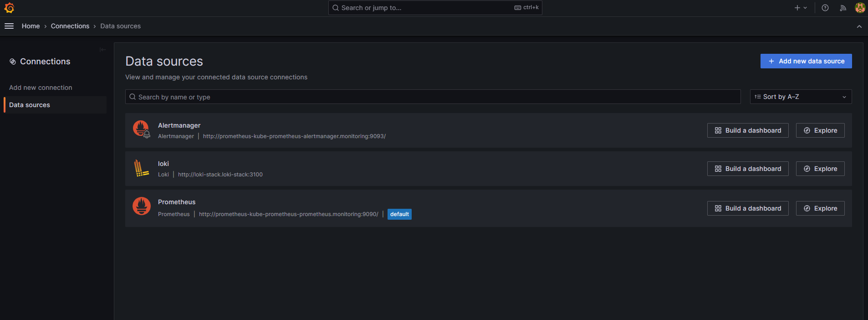Image resolution: width=868 pixels, height=320 pixels.
Task: Click Add new data source button
Action: click(806, 61)
